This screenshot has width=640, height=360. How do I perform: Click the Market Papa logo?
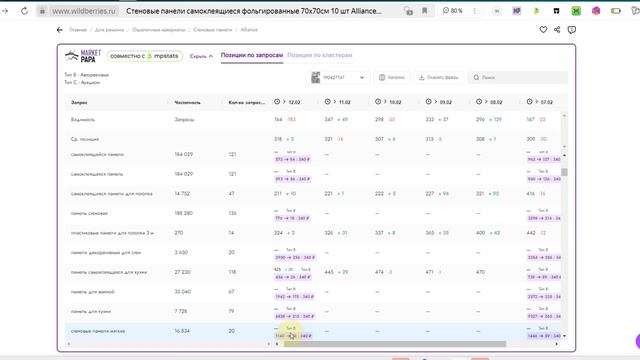click(83, 56)
